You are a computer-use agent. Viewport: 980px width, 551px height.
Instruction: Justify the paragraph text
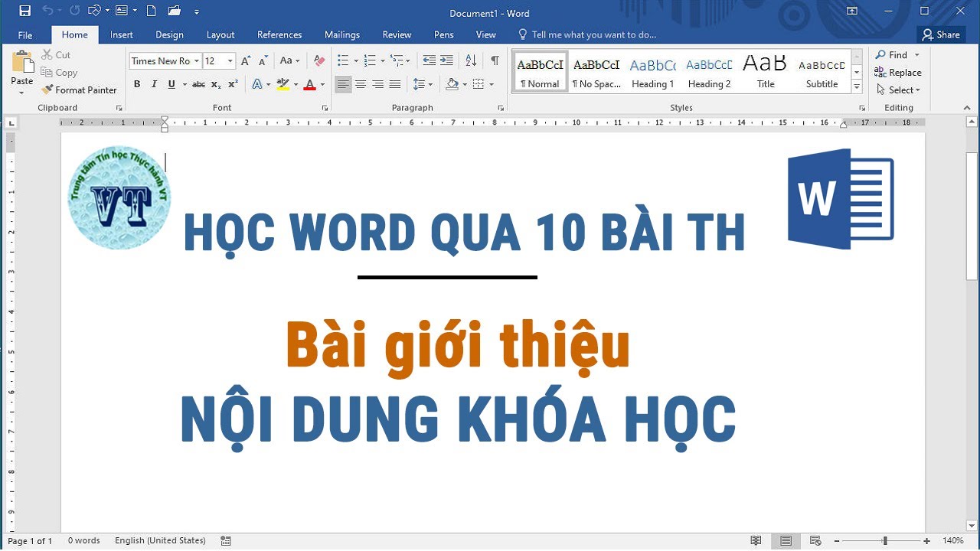pos(395,84)
